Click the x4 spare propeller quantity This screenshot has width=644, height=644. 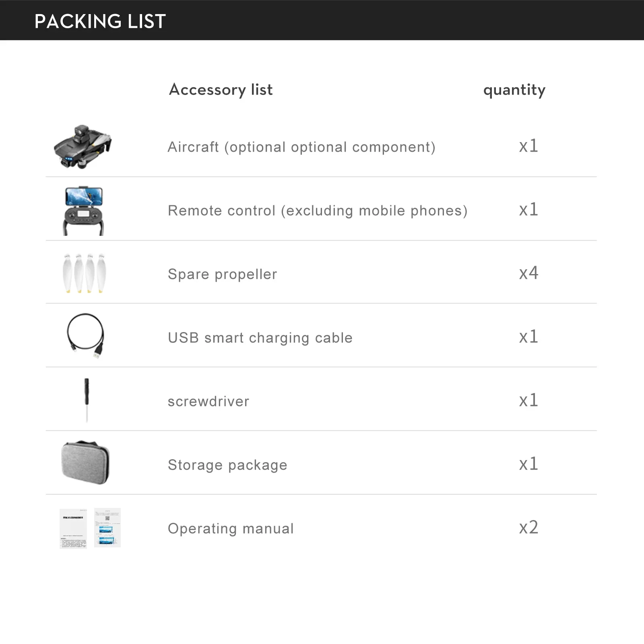click(528, 273)
